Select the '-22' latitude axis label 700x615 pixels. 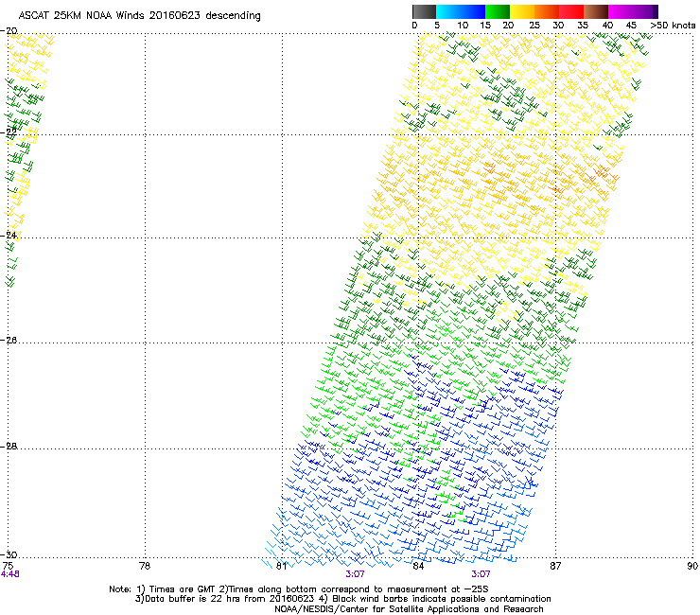[9, 132]
